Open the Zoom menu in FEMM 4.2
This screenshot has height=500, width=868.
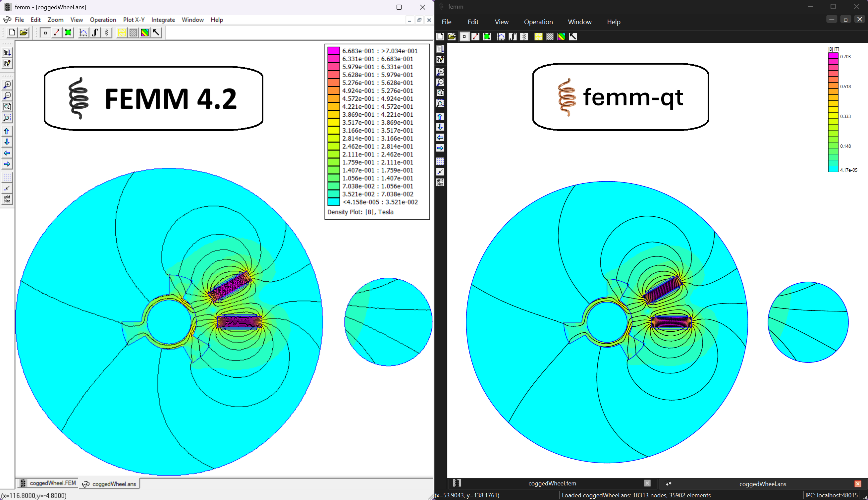[55, 20]
